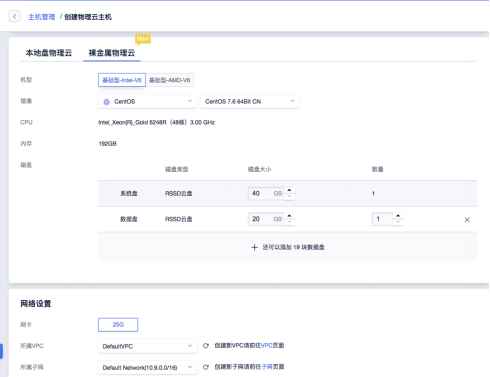Click the 系统盘 row label

(129, 193)
